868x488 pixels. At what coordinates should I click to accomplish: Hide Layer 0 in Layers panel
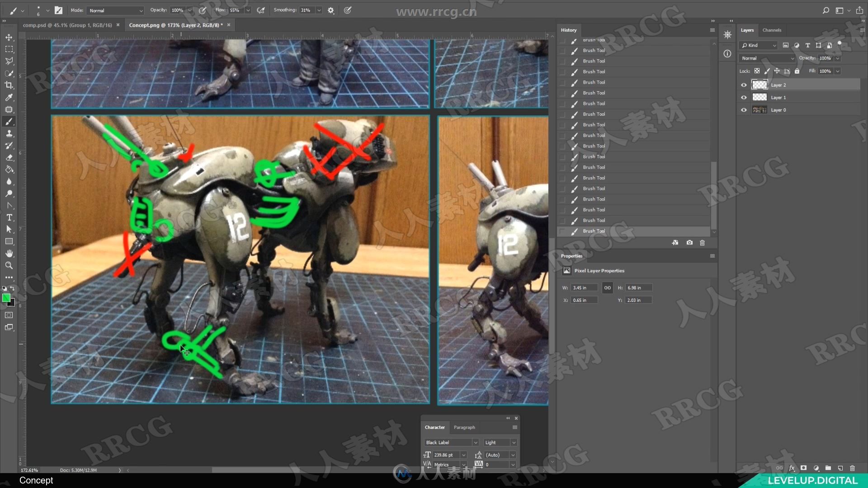[743, 110]
